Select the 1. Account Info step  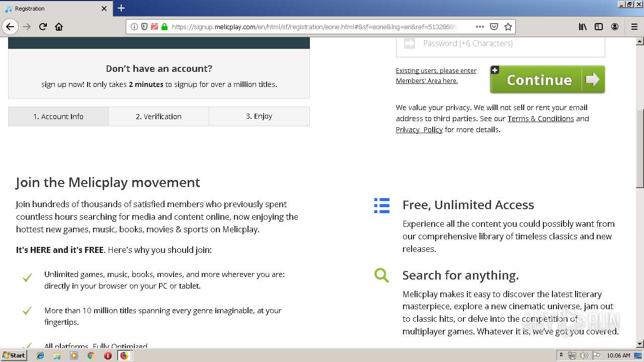(58, 116)
